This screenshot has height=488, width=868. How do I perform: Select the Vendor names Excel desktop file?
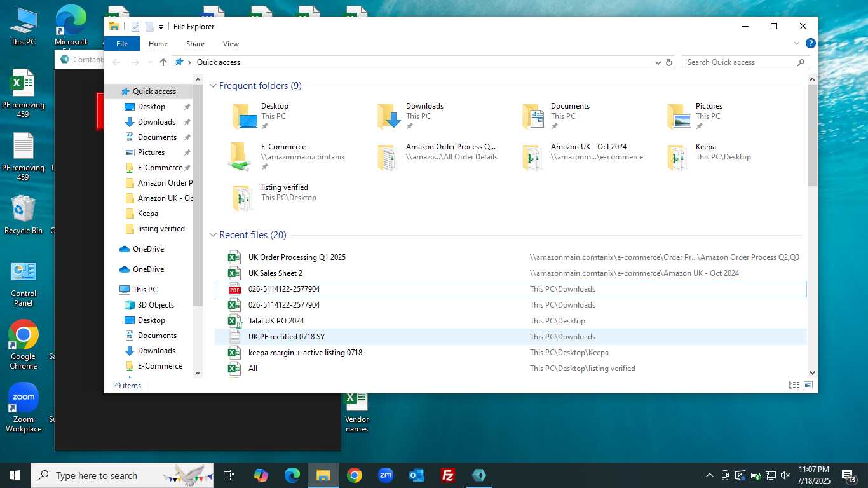point(356,413)
